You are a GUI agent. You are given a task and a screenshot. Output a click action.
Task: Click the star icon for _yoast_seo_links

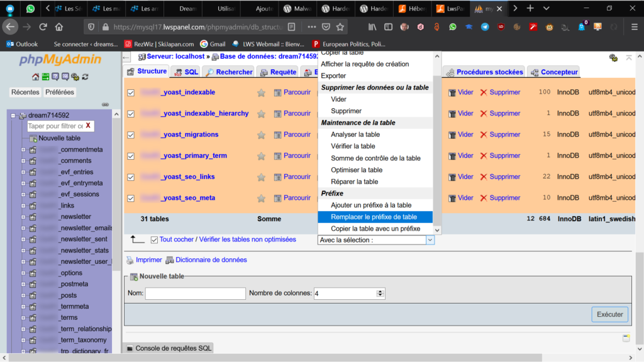(261, 177)
